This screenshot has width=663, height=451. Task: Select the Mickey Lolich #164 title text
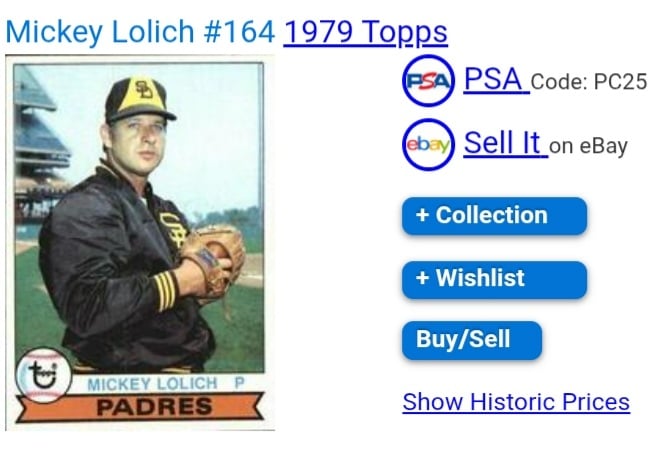click(140, 32)
